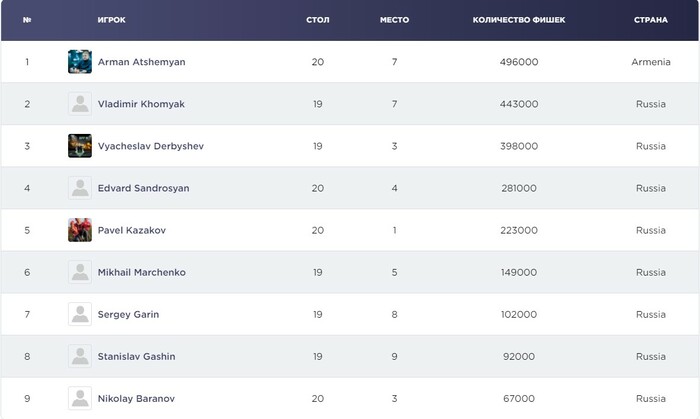This screenshot has height=419, width=700.
Task: Open Pavel Kazakov's player name link
Action: [x=132, y=230]
